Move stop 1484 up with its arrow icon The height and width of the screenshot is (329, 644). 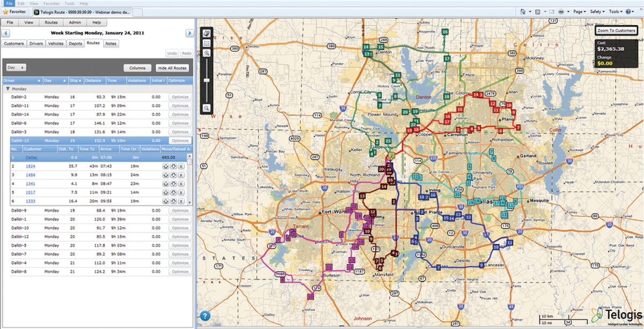(x=166, y=175)
